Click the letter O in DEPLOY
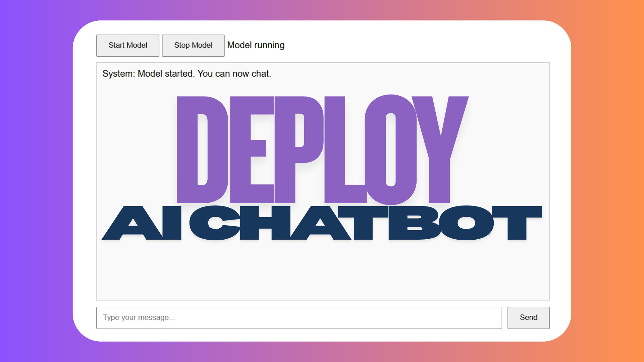 [376, 149]
